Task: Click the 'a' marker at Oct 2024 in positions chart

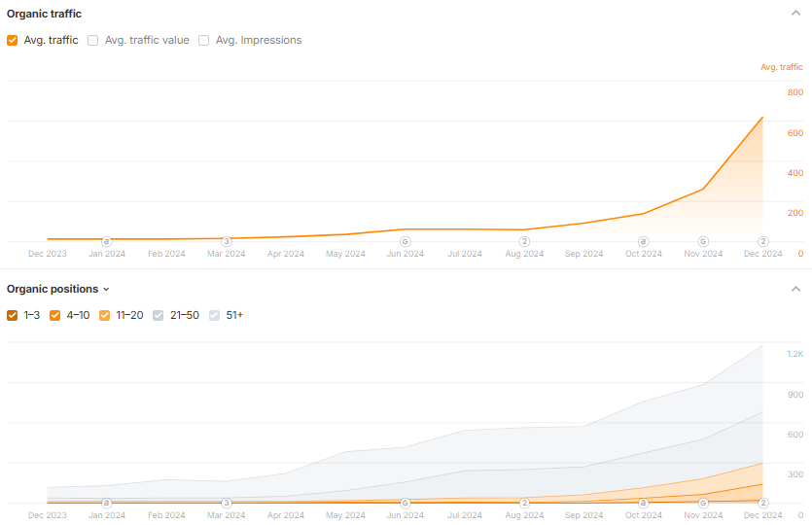Action: pos(643,503)
